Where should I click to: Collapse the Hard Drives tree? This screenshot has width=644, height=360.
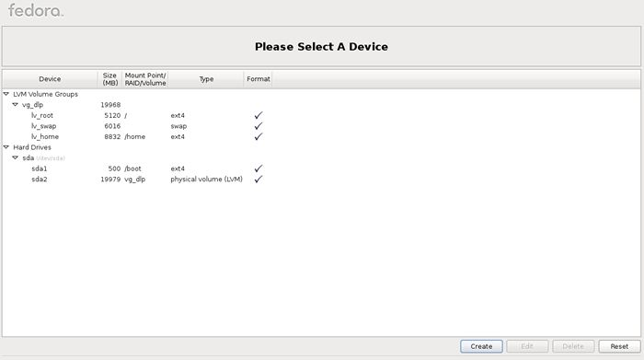point(6,147)
